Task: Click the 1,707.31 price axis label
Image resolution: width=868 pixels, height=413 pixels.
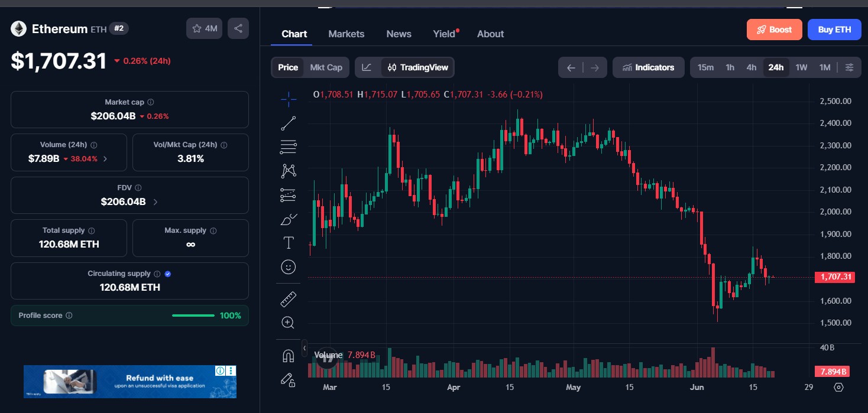Action: click(x=834, y=277)
